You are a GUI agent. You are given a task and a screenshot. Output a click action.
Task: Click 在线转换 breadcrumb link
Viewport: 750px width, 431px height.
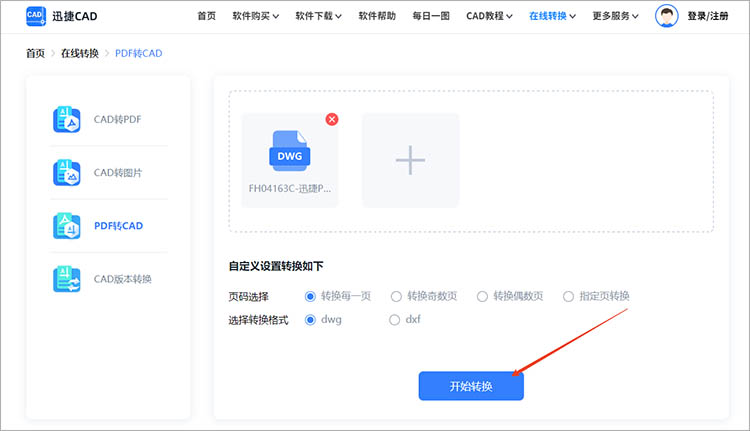click(80, 53)
